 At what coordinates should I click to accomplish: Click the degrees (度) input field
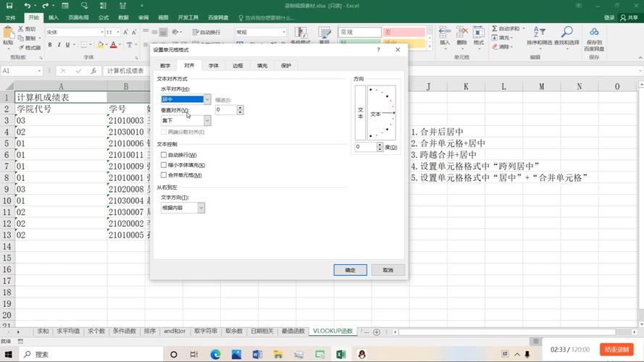[x=366, y=147]
